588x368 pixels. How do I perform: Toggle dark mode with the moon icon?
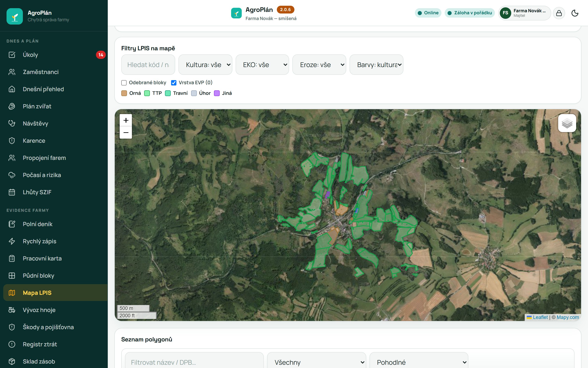575,13
